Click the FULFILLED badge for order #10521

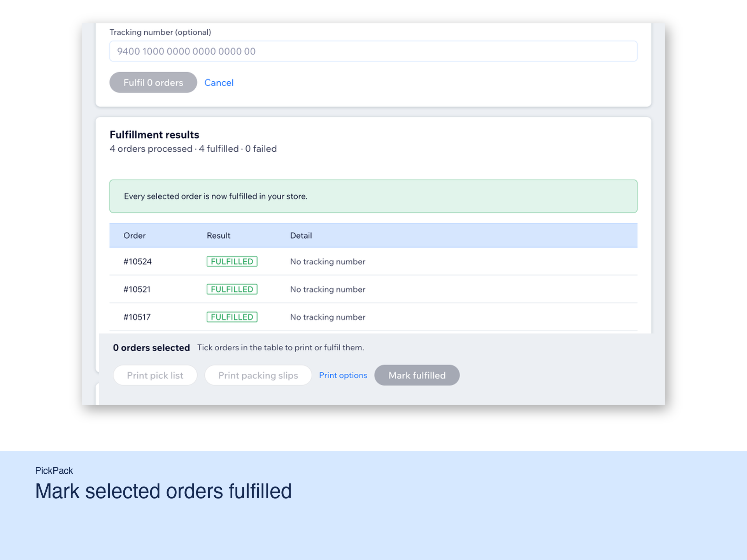pos(232,289)
